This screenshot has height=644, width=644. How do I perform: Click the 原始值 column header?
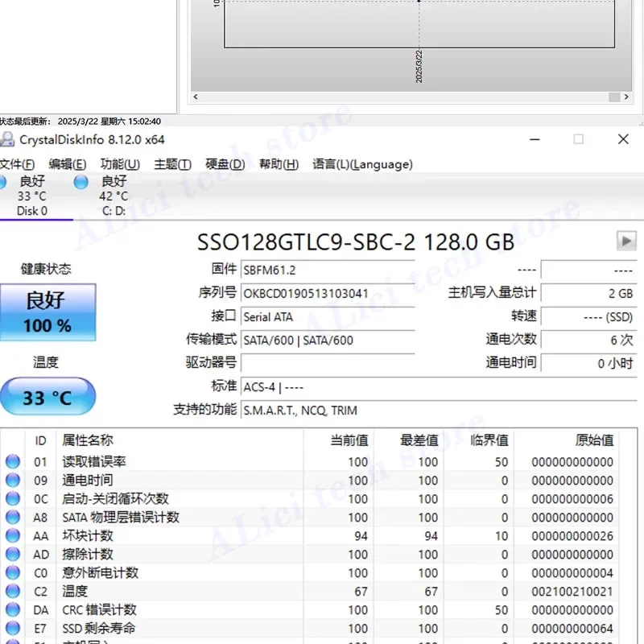pyautogui.click(x=567, y=440)
